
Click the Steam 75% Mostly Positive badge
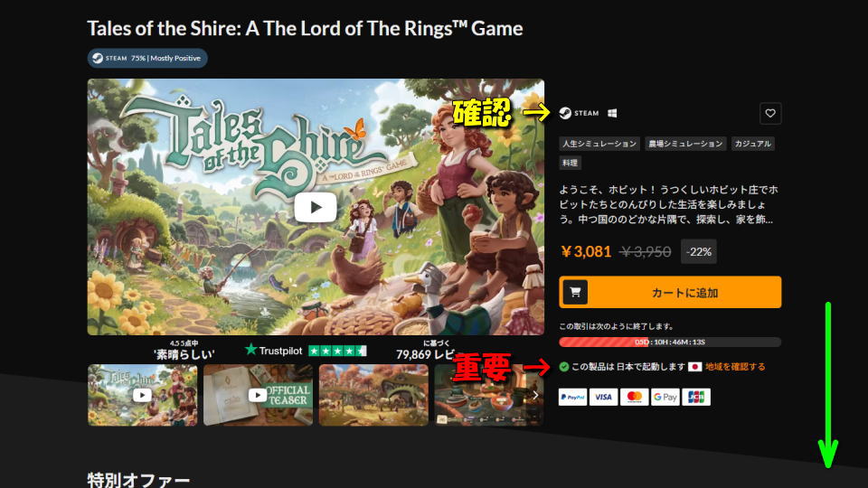147,58
